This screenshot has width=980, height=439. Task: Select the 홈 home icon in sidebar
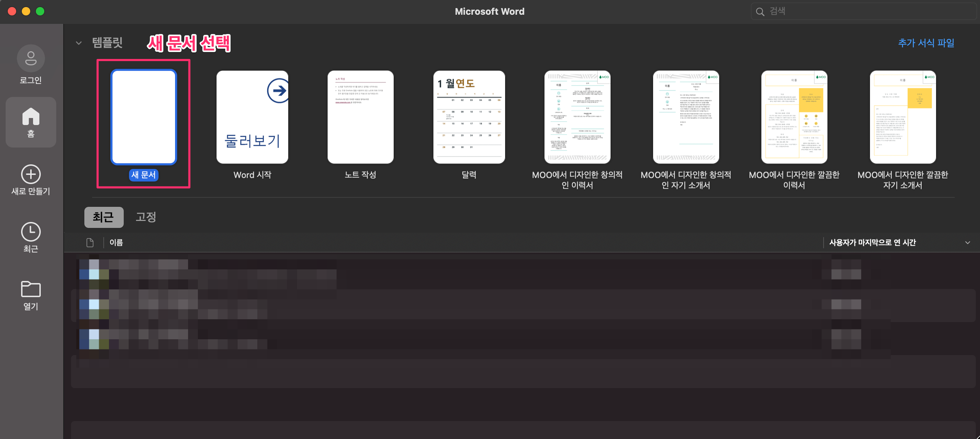click(31, 116)
